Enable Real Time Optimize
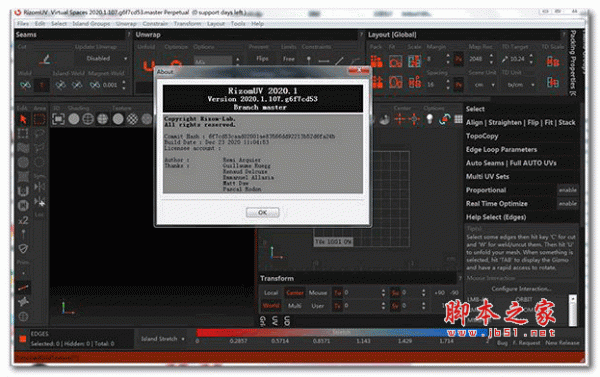 pos(567,204)
